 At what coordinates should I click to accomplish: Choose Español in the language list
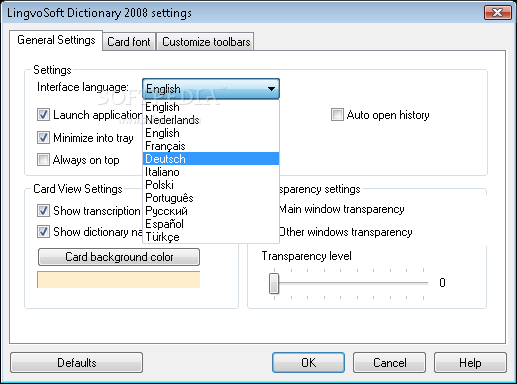click(211, 224)
